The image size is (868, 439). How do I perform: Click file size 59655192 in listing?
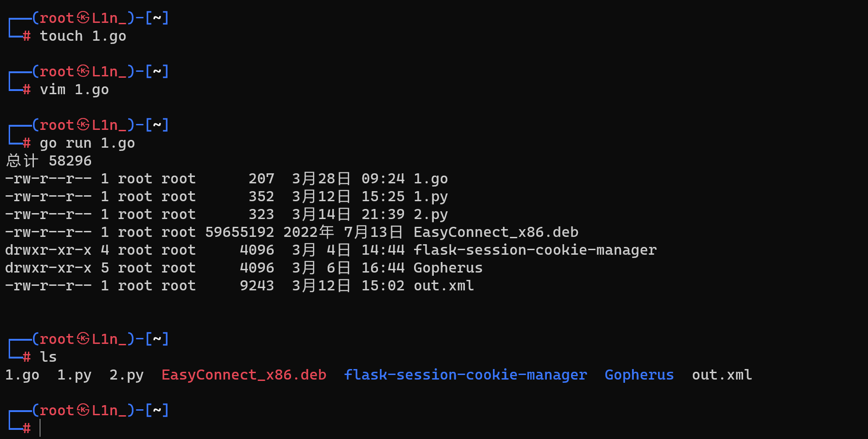click(x=239, y=232)
